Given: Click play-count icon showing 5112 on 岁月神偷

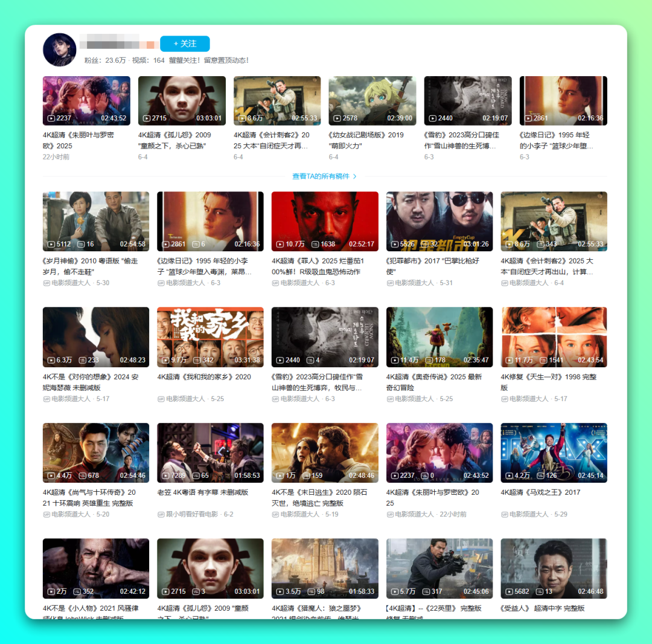Looking at the screenshot, I should (51, 244).
